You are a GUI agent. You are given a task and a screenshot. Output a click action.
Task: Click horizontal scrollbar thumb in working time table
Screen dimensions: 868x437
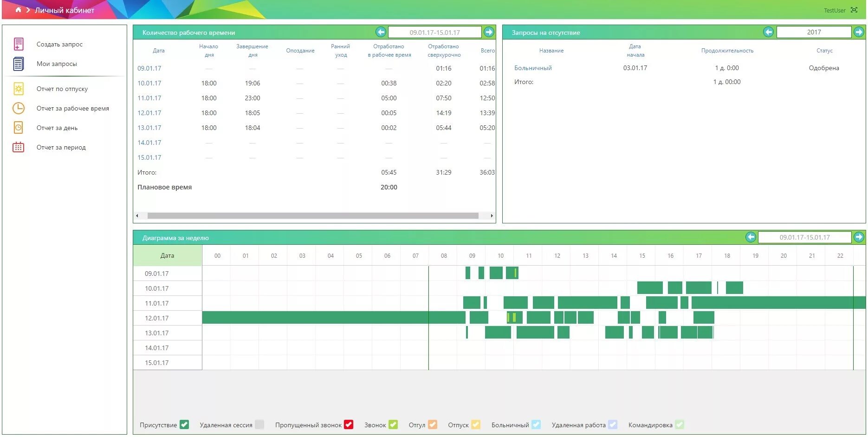pos(313,215)
